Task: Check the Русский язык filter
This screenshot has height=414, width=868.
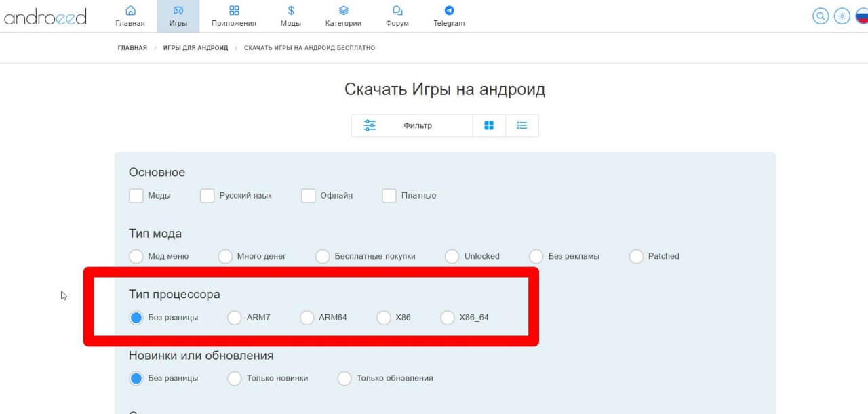Action: pos(208,196)
